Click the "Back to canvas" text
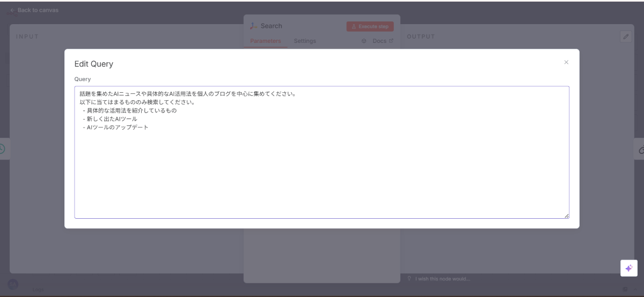Screen dimensions: 644x297 (38, 10)
